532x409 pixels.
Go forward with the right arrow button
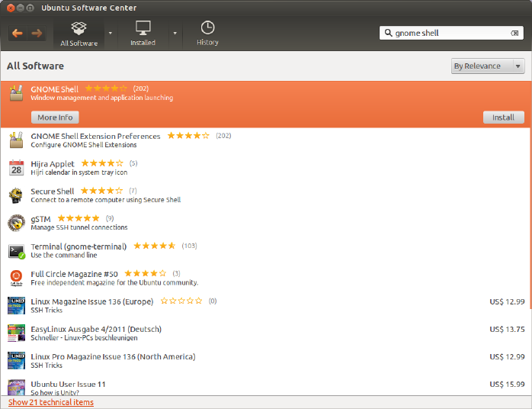point(37,34)
